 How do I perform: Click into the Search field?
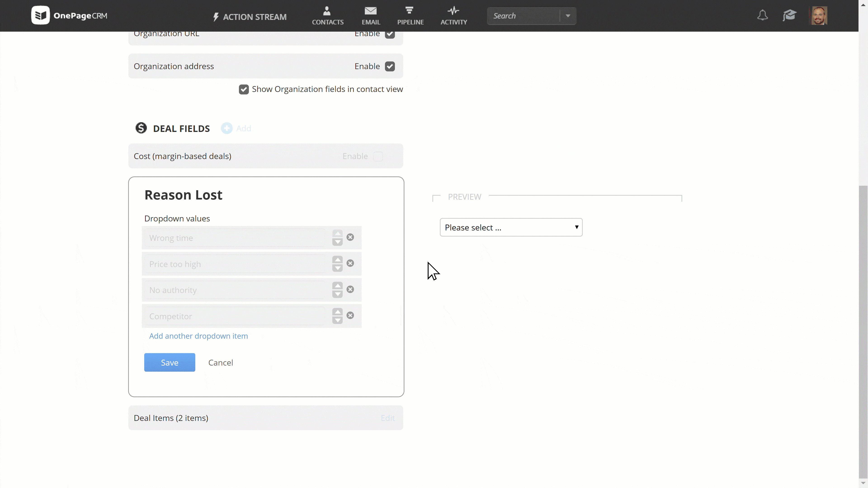(524, 16)
